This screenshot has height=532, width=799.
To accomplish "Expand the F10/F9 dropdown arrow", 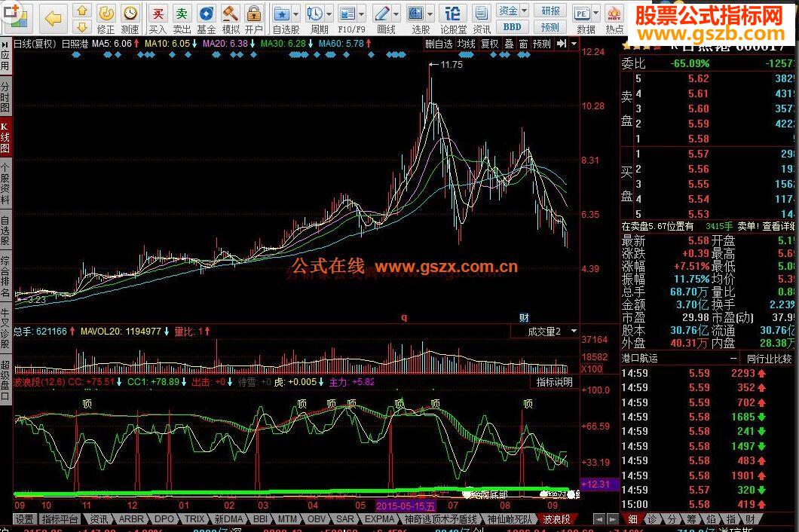I will coord(362,14).
